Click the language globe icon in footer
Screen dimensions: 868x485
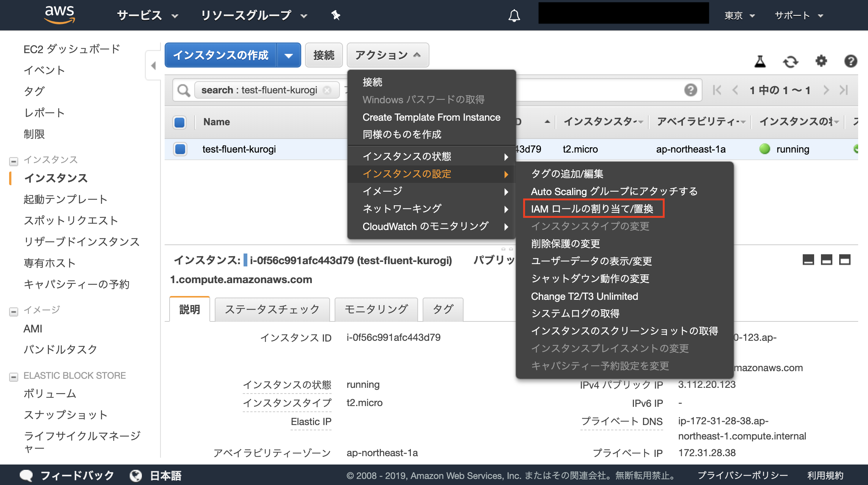135,476
